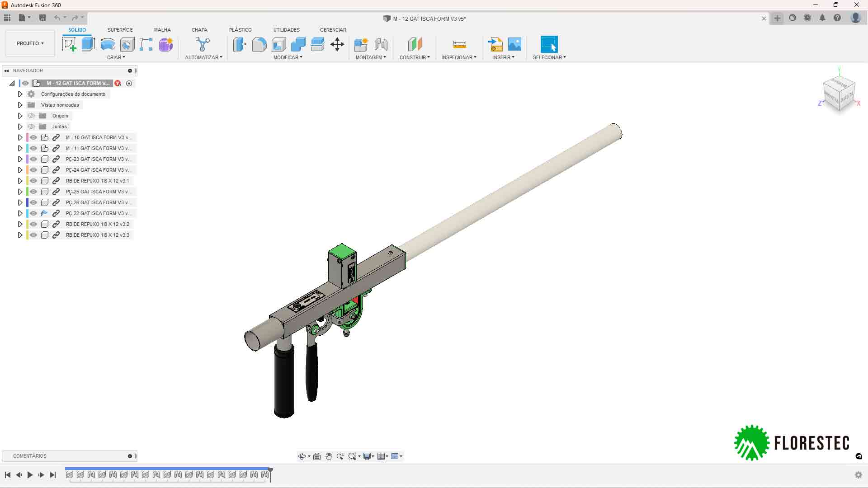The image size is (868, 488).
Task: Select the Extrude tool icon
Action: tap(88, 44)
